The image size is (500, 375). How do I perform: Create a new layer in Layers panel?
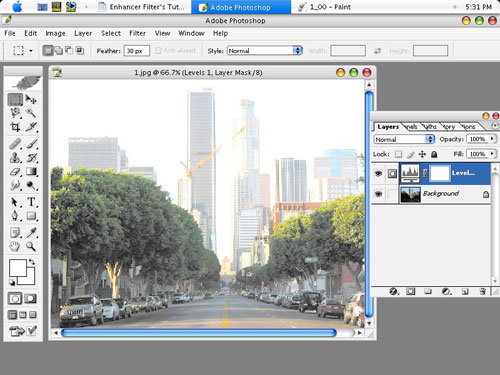[x=465, y=292]
